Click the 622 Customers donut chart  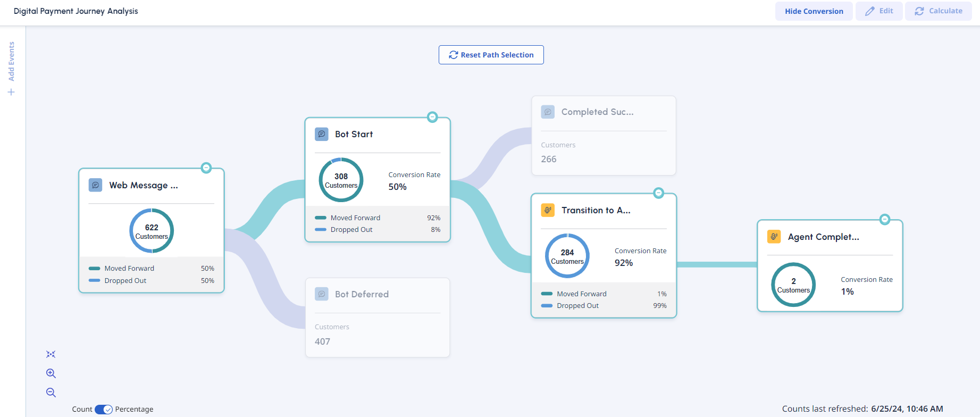[x=152, y=231]
